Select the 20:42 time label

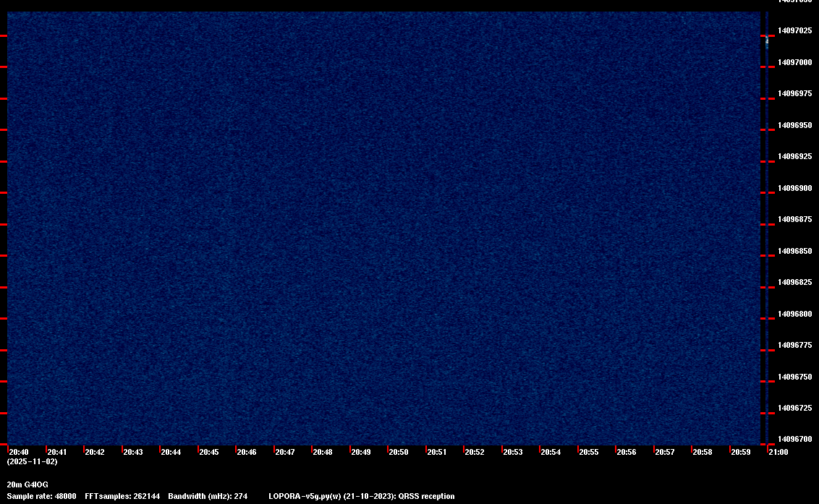95,452
